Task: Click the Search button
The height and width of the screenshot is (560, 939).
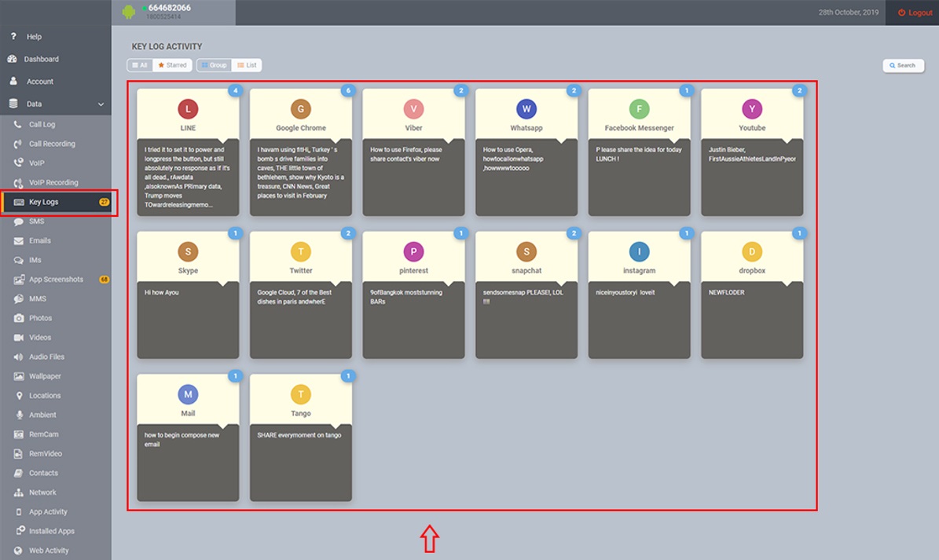Action: pos(902,65)
